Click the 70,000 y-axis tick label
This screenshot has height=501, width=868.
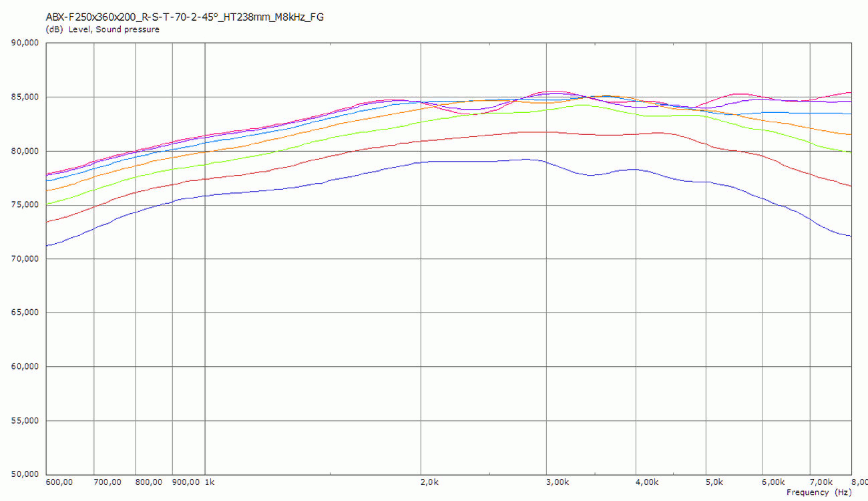25,259
